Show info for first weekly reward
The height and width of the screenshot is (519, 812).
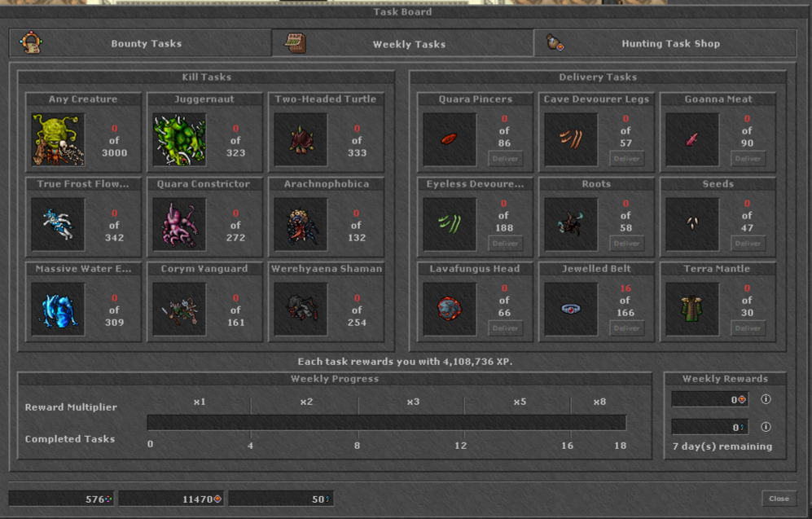(766, 399)
